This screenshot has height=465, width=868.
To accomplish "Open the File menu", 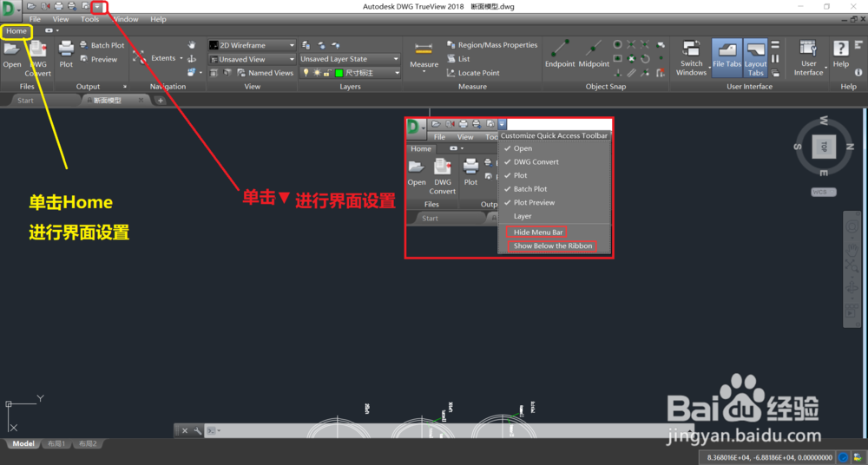I will 35,19.
